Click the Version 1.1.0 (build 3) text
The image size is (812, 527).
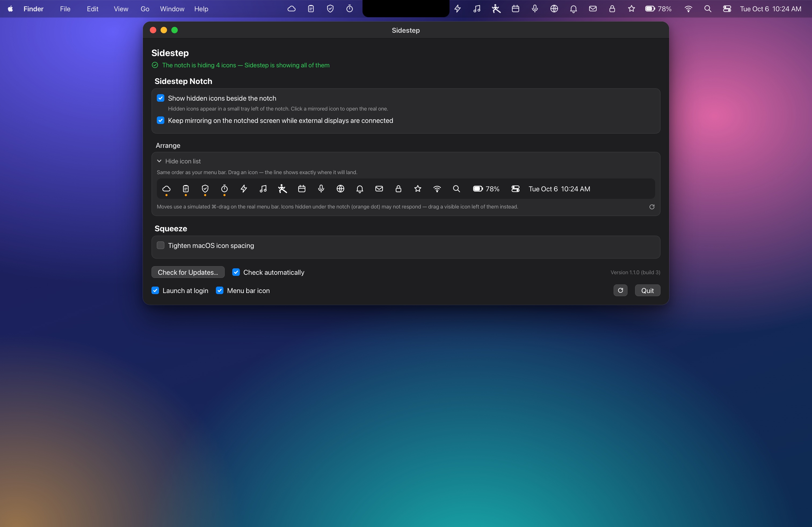[635, 272]
